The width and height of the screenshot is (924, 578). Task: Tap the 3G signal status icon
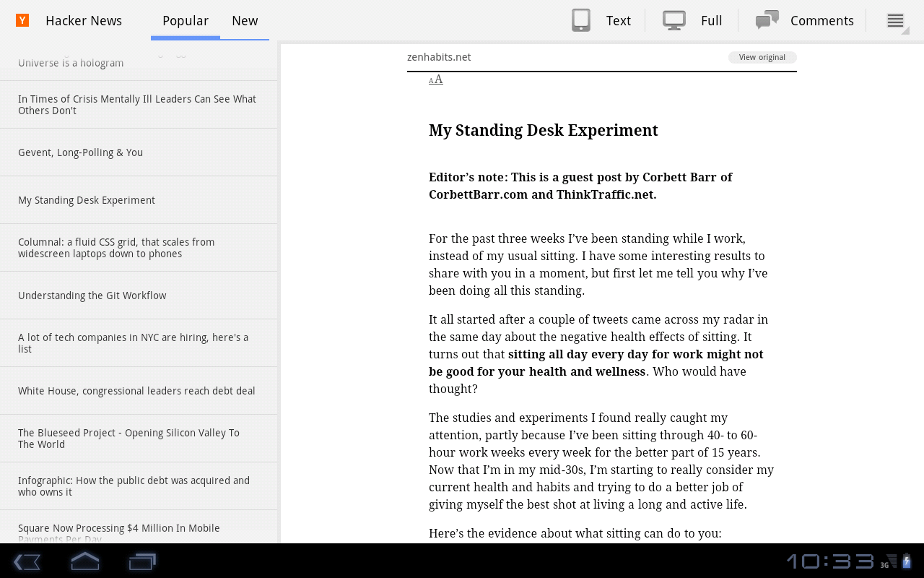click(x=889, y=561)
